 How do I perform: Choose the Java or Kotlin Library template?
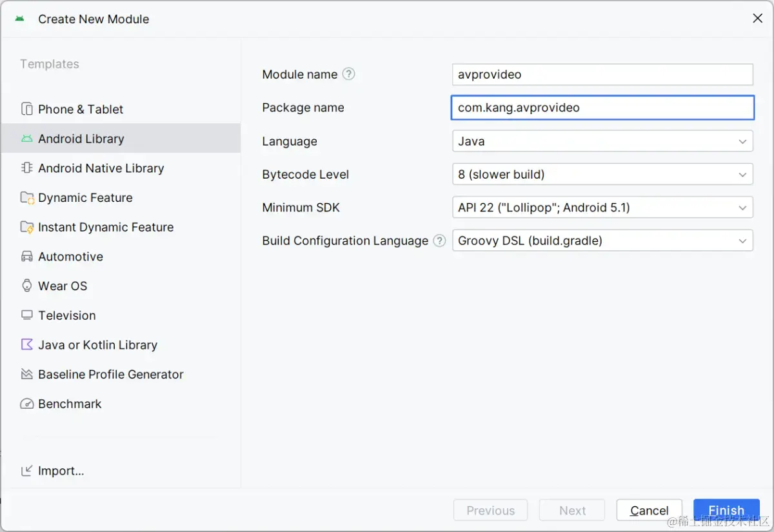coord(97,345)
